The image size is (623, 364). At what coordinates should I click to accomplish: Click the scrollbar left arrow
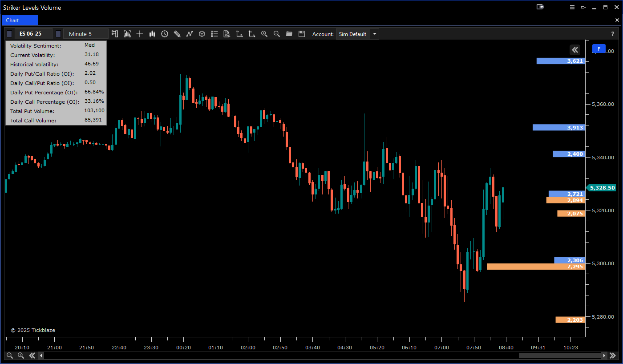(x=41, y=356)
